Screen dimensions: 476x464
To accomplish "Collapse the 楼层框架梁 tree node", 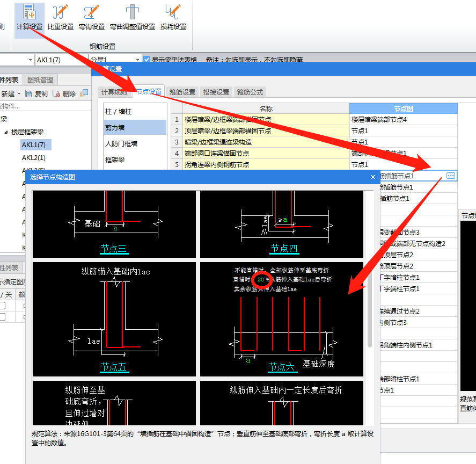I will pos(6,132).
